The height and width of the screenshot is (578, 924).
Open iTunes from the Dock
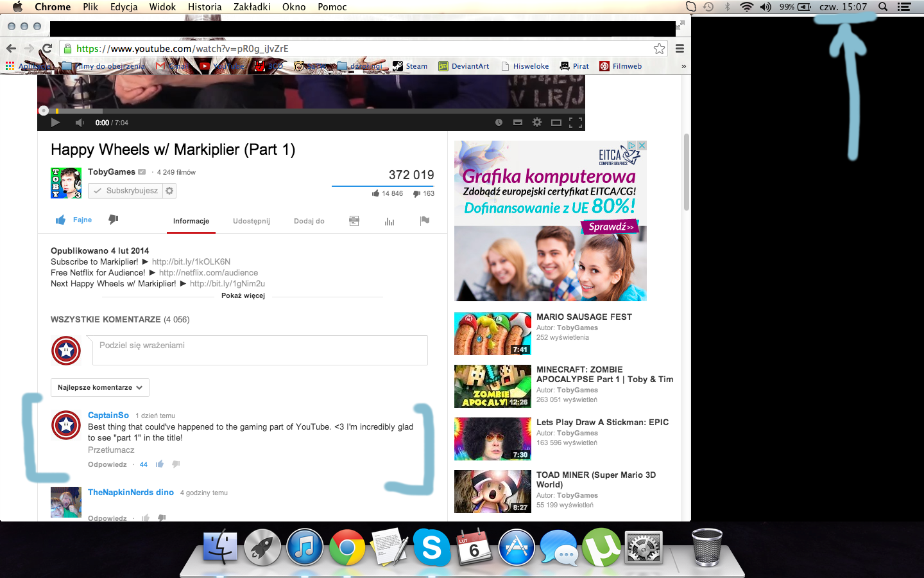(x=305, y=548)
